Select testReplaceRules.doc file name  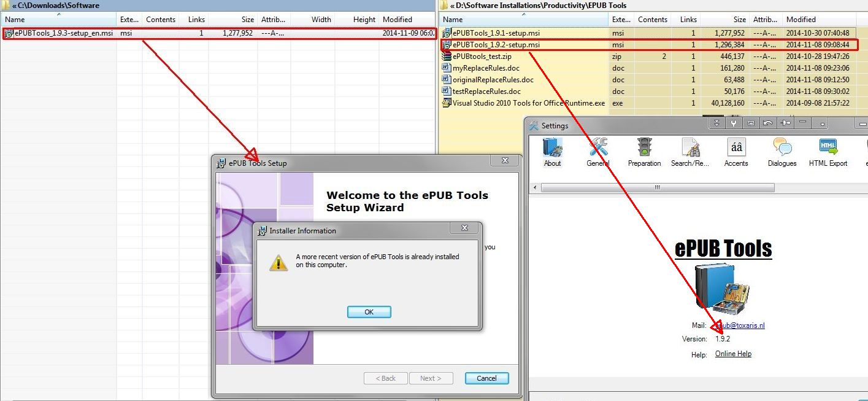pos(486,91)
